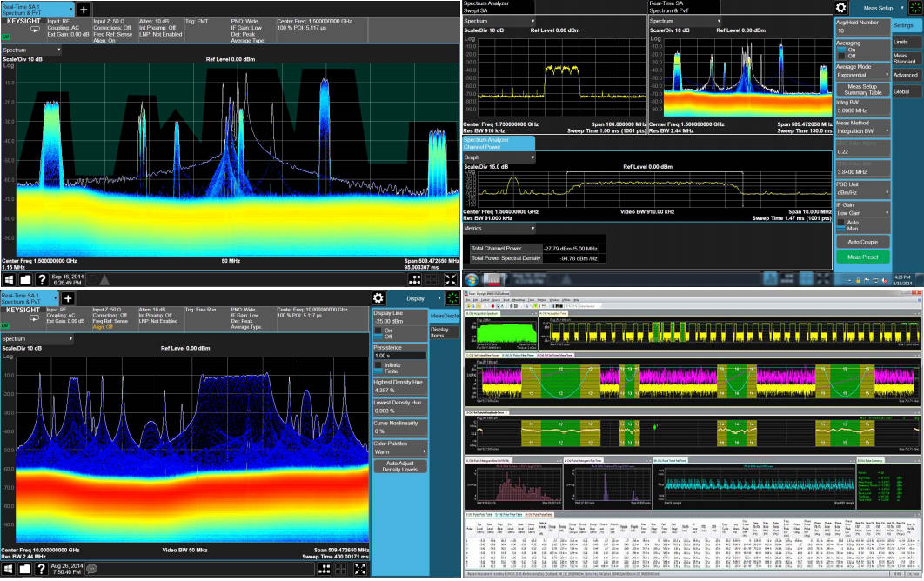Toggle full screen arrows on Sep 16, 2014 screen
Screen dimensions: 924x581
tap(451, 279)
